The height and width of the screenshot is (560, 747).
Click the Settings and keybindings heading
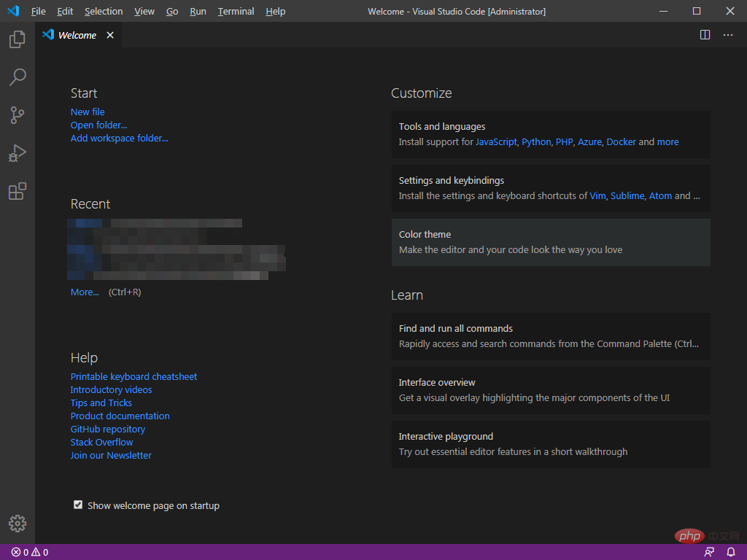coord(451,181)
